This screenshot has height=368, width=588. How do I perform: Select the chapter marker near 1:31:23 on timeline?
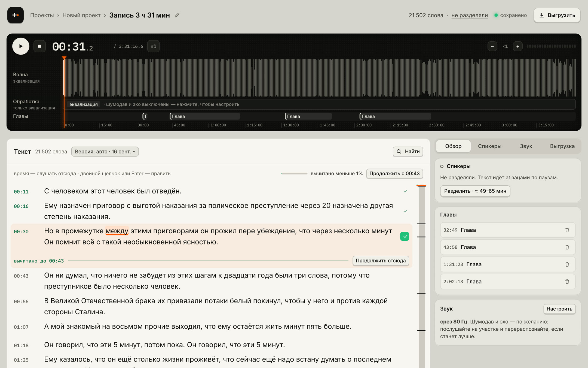pos(308,116)
